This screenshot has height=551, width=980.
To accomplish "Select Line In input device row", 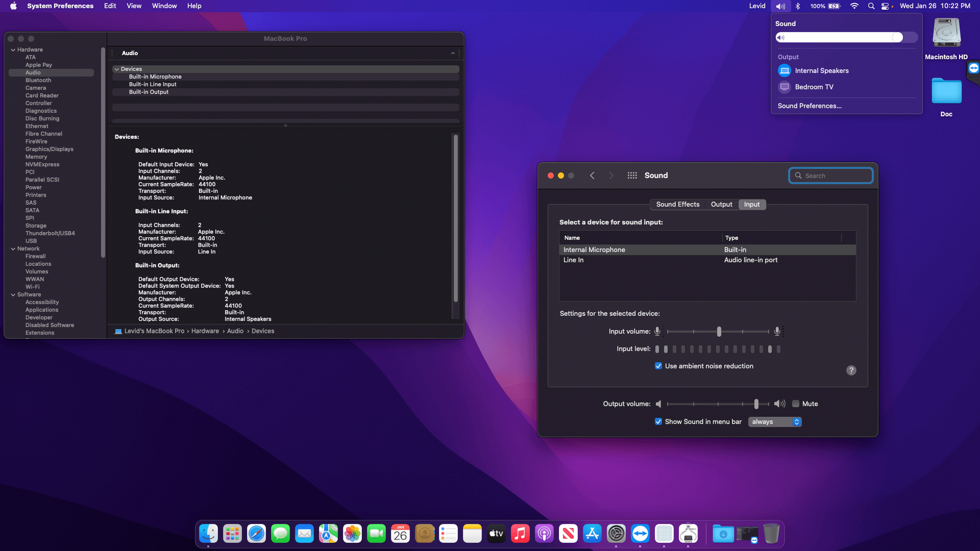I will (707, 260).
